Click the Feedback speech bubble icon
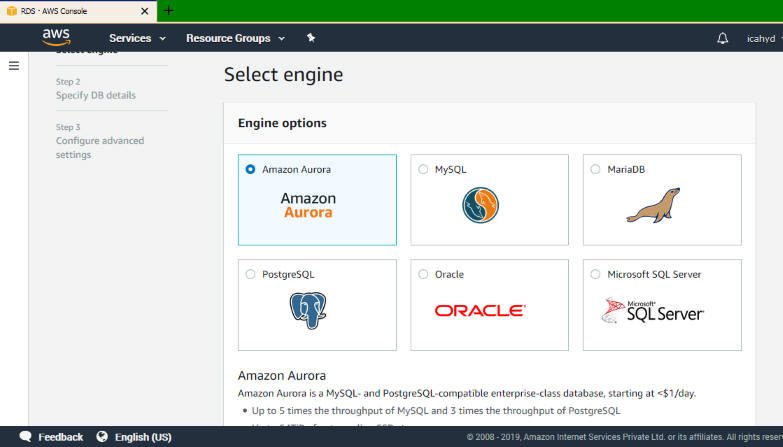Screen dimensions: 783x447 [25, 437]
